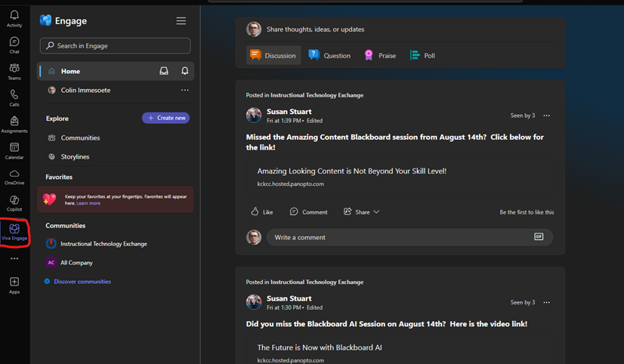Image resolution: width=624 pixels, height=364 pixels.
Task: Open Calls in the left rail
Action: [x=14, y=98]
